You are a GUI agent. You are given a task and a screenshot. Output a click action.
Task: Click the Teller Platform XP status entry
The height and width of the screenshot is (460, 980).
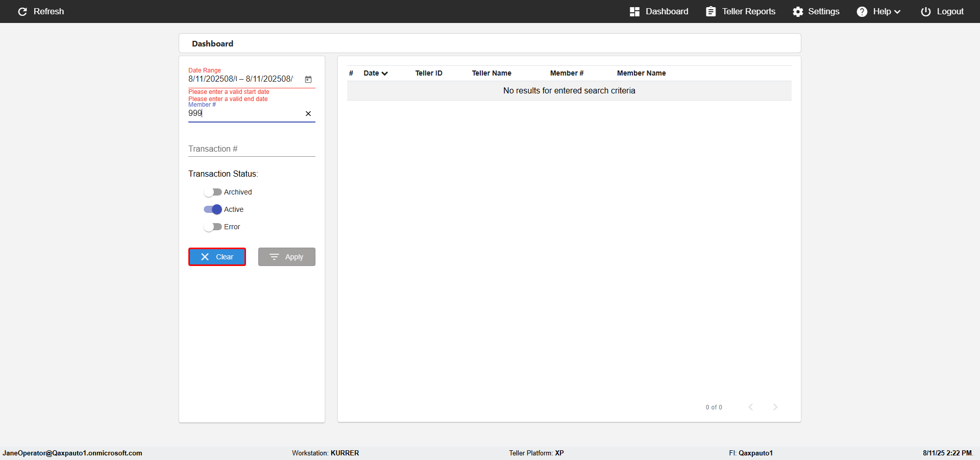click(536, 453)
